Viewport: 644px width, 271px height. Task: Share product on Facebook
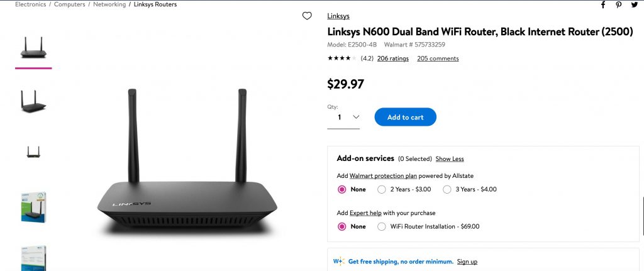tap(603, 4)
